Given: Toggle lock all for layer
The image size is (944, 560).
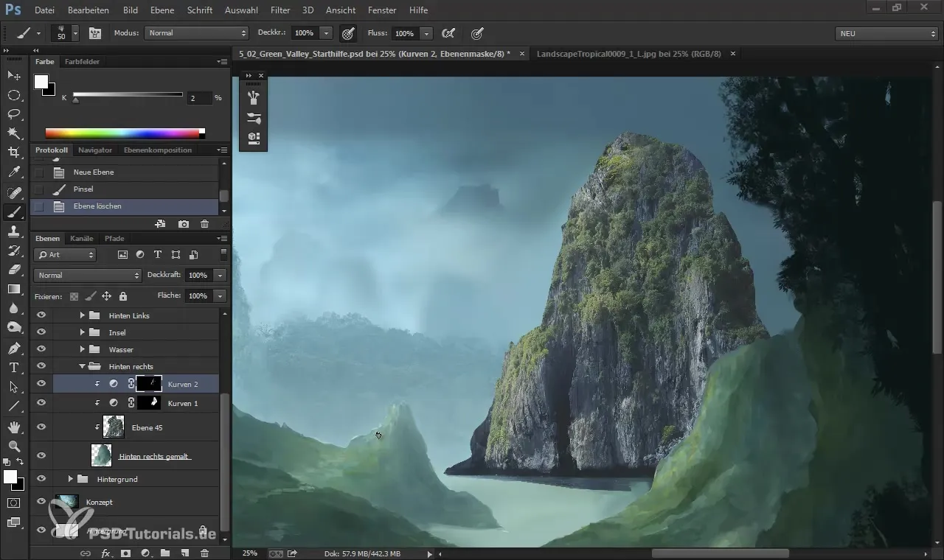Looking at the screenshot, I should pos(123,296).
